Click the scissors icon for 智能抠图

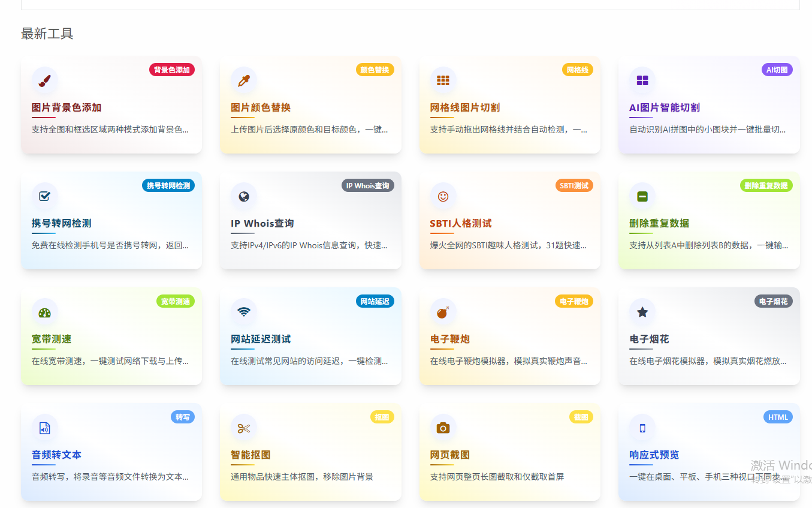tap(244, 428)
